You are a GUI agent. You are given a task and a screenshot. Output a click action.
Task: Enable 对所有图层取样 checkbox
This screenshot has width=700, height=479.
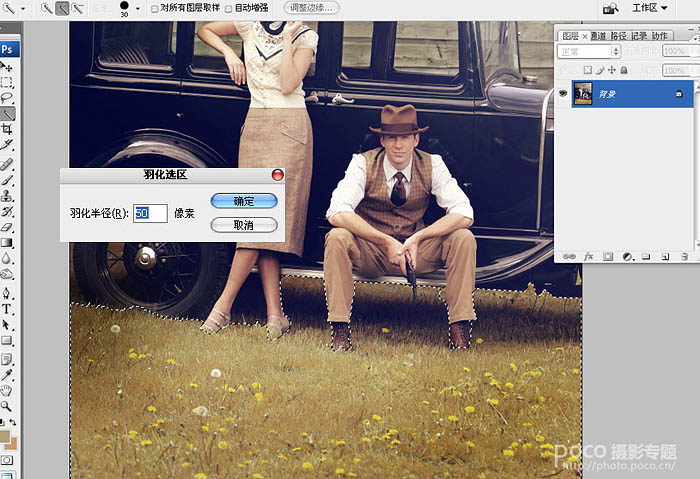tap(154, 8)
